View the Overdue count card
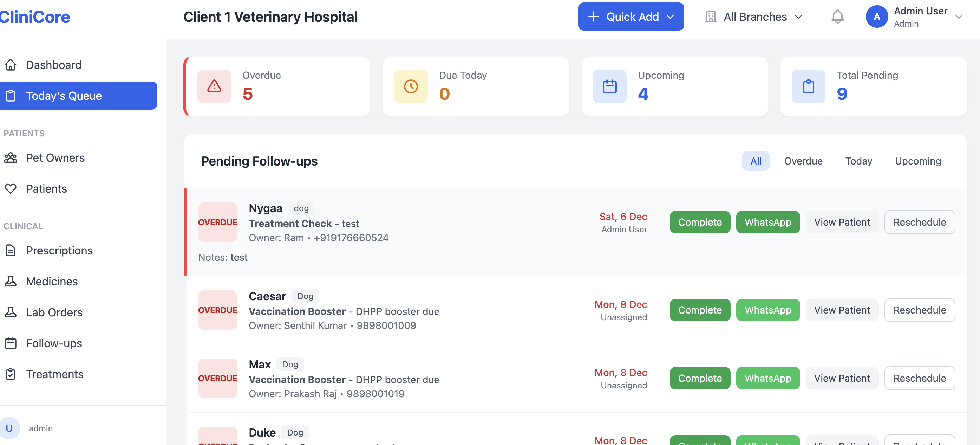The width and height of the screenshot is (980, 445). pyautogui.click(x=278, y=86)
